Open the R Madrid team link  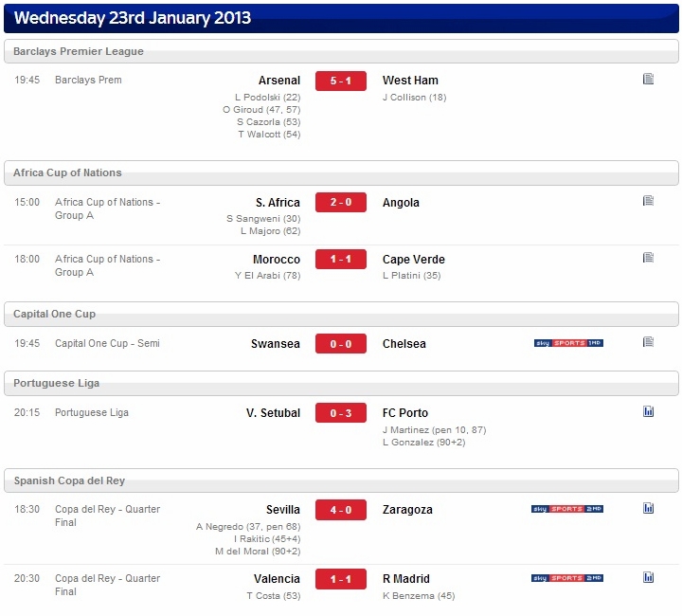pyautogui.click(x=406, y=579)
